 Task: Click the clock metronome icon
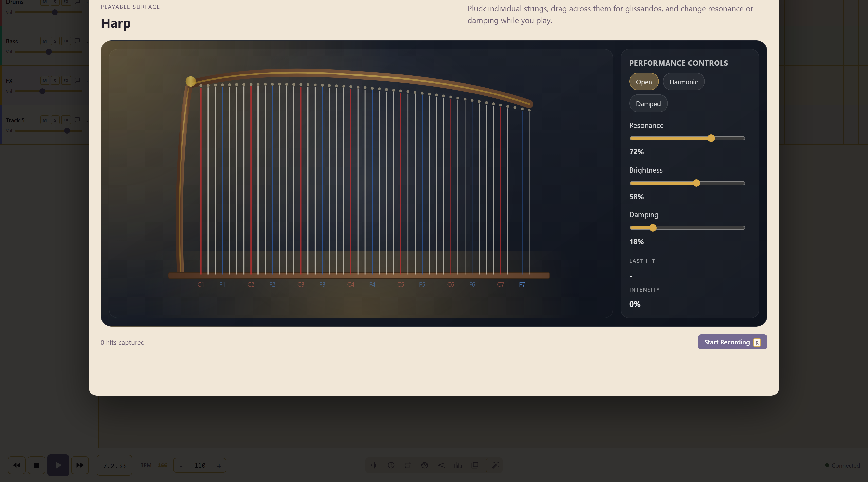click(x=425, y=465)
